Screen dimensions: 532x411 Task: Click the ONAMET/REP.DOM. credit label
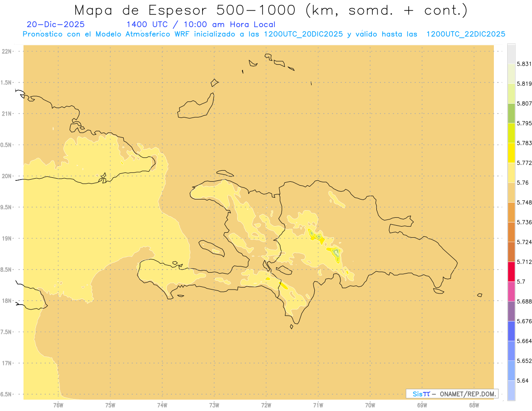(x=468, y=394)
